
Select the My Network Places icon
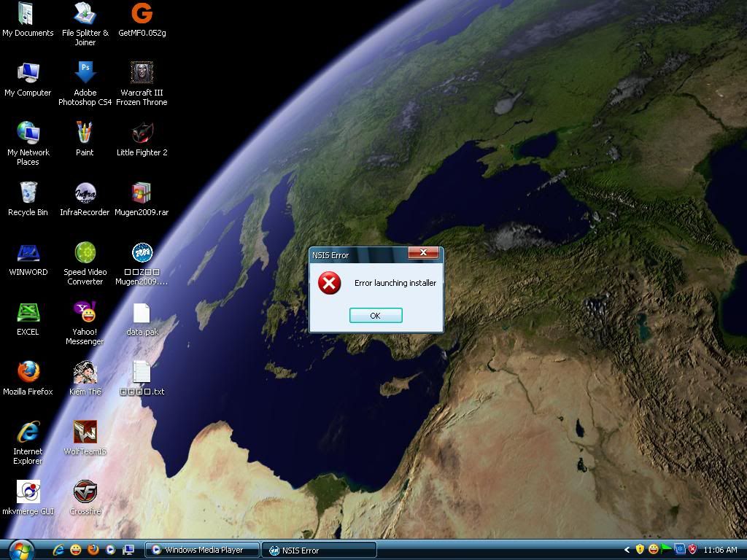click(x=28, y=144)
